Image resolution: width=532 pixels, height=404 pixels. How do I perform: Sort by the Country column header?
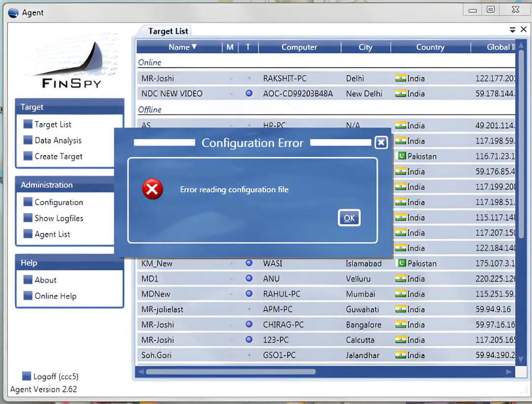430,47
